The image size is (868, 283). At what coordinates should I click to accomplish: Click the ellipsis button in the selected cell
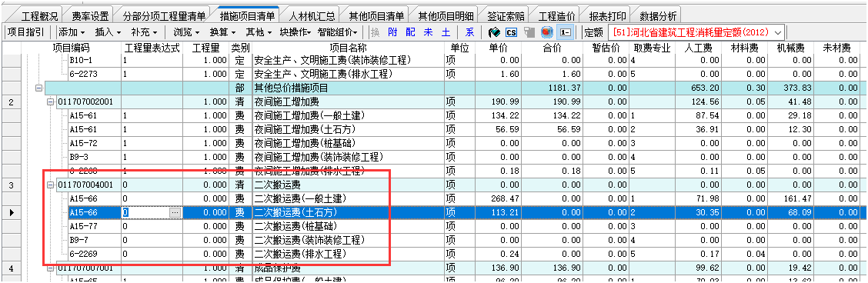click(175, 212)
